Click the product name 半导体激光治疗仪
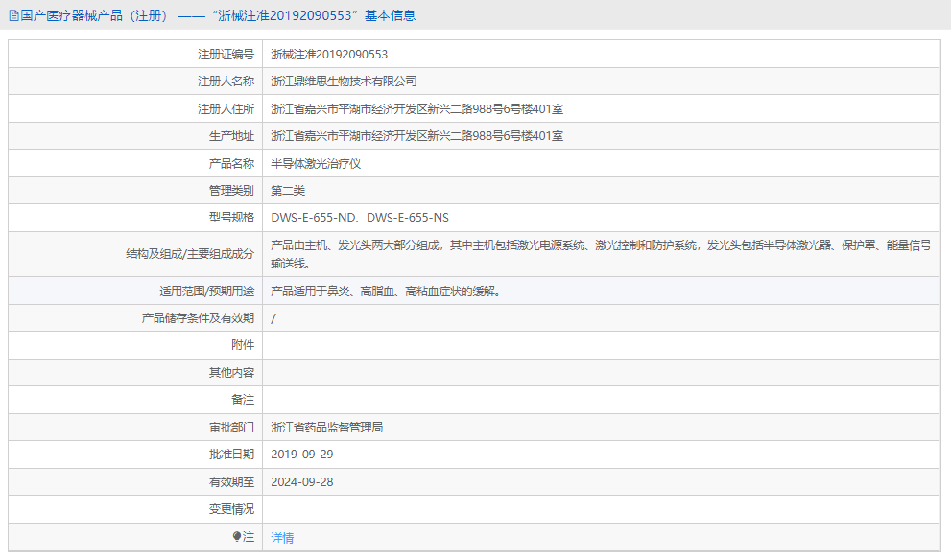This screenshot has width=951, height=560. coord(314,163)
